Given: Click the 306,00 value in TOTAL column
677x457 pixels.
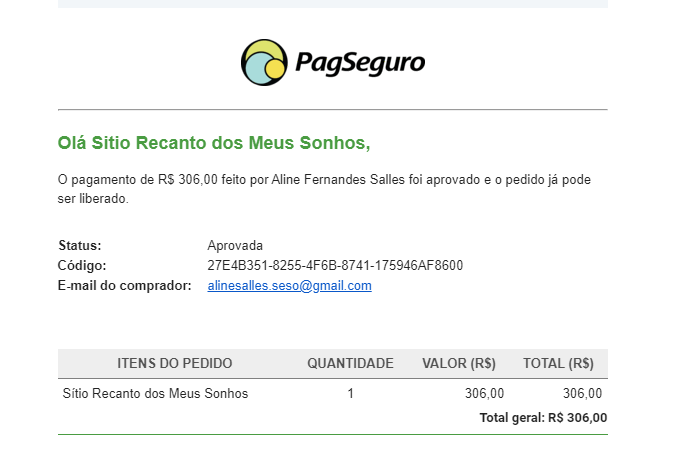Looking at the screenshot, I should (582, 394).
